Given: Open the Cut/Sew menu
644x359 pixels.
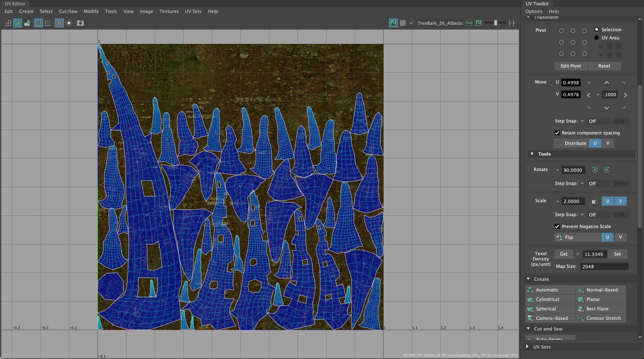Looking at the screenshot, I should tap(68, 11).
